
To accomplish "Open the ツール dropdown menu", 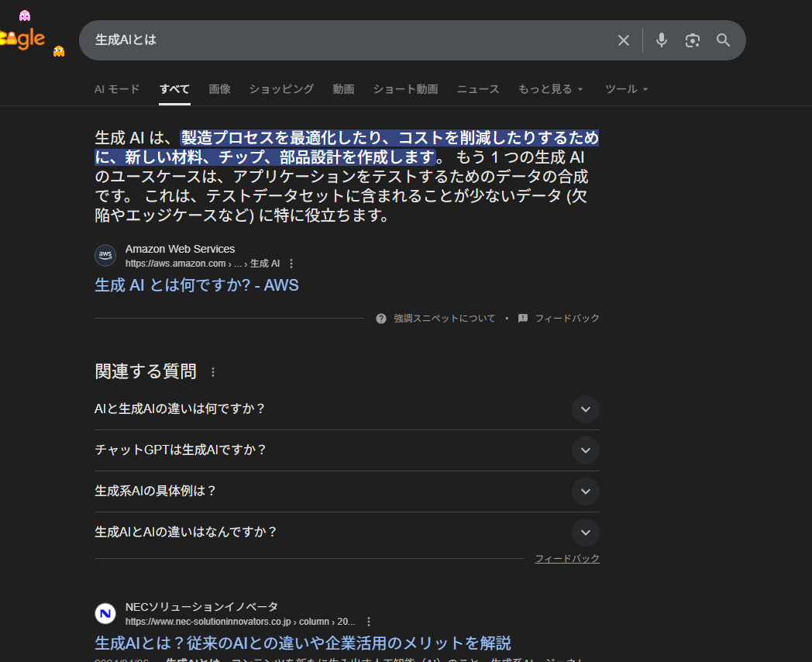I will (x=626, y=89).
